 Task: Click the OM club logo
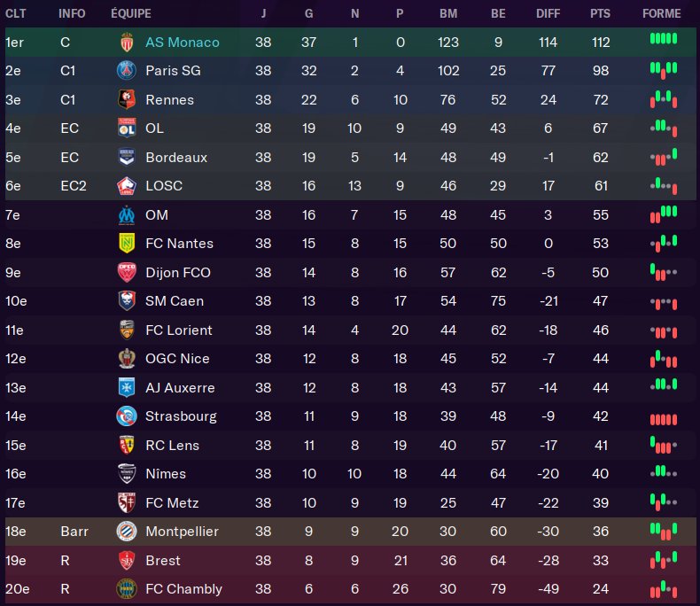126,215
